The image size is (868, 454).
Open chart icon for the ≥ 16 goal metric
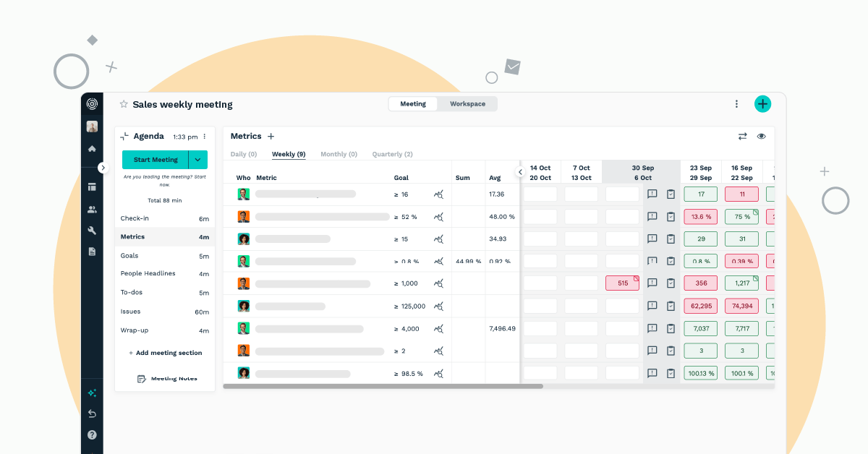tap(438, 194)
